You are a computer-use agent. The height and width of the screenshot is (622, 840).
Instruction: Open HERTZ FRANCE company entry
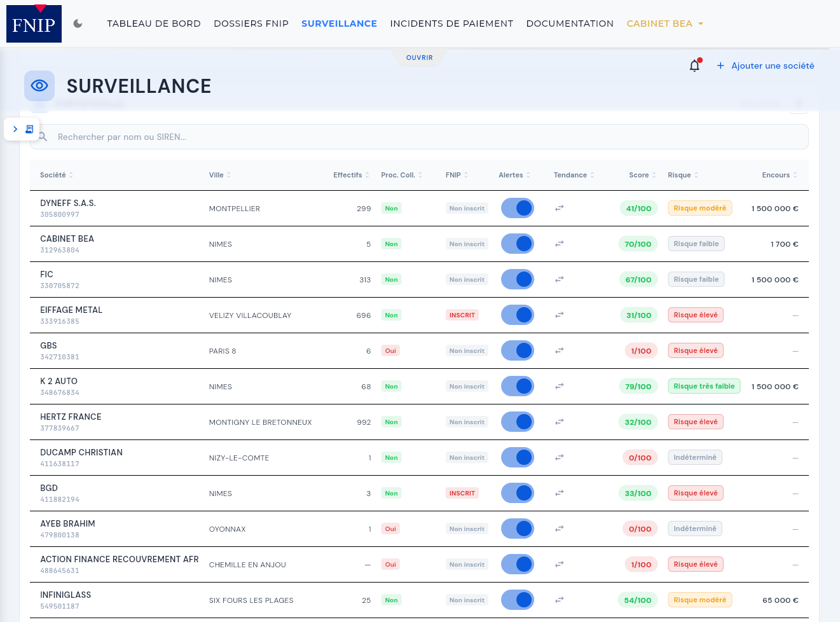(x=71, y=417)
